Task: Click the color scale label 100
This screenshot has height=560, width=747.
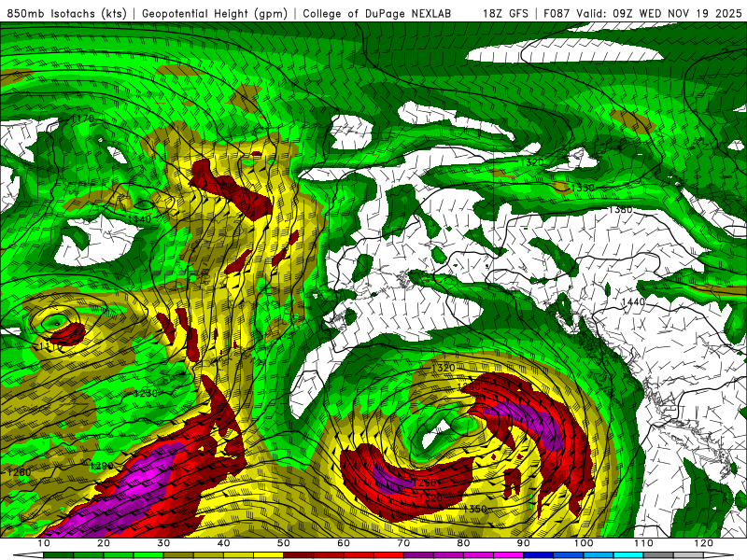Action: pyautogui.click(x=584, y=543)
